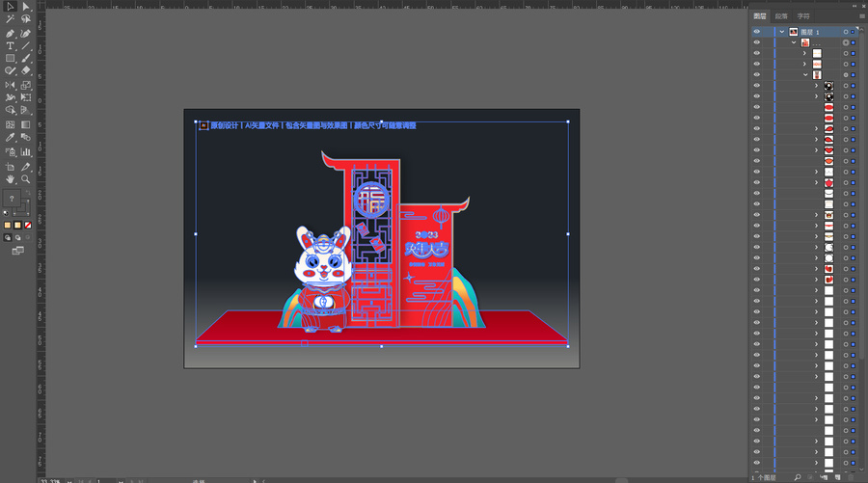Select the Curvature tool

point(25,33)
